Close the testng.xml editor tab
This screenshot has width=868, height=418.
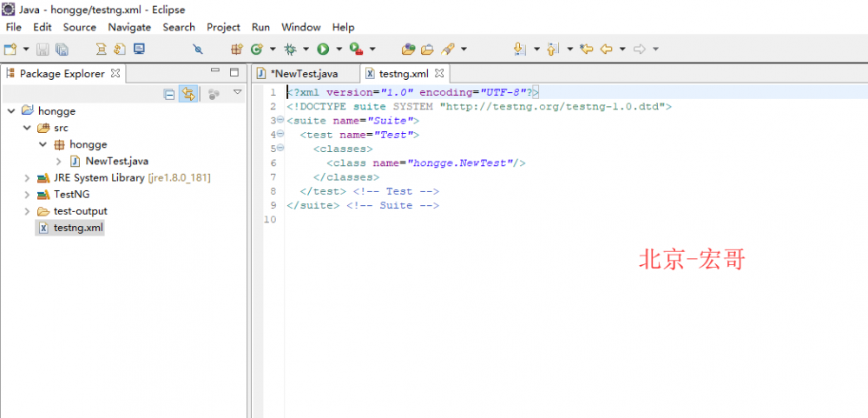point(439,73)
